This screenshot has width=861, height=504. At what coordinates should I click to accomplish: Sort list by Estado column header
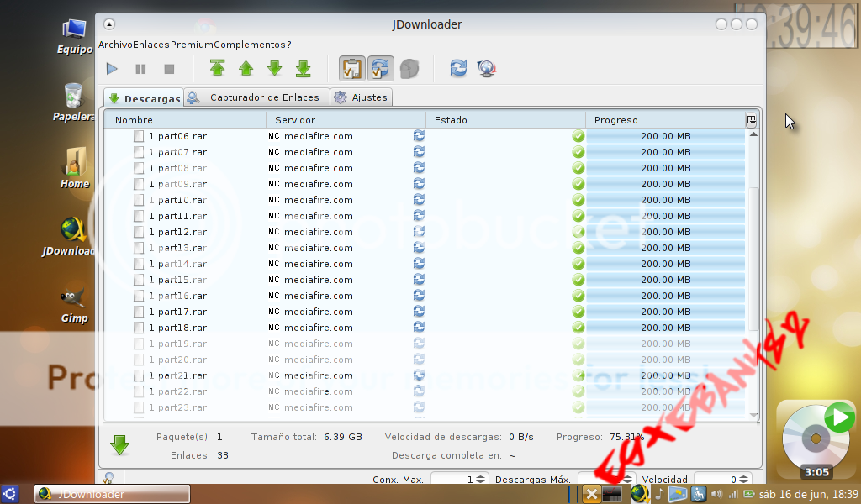point(505,120)
